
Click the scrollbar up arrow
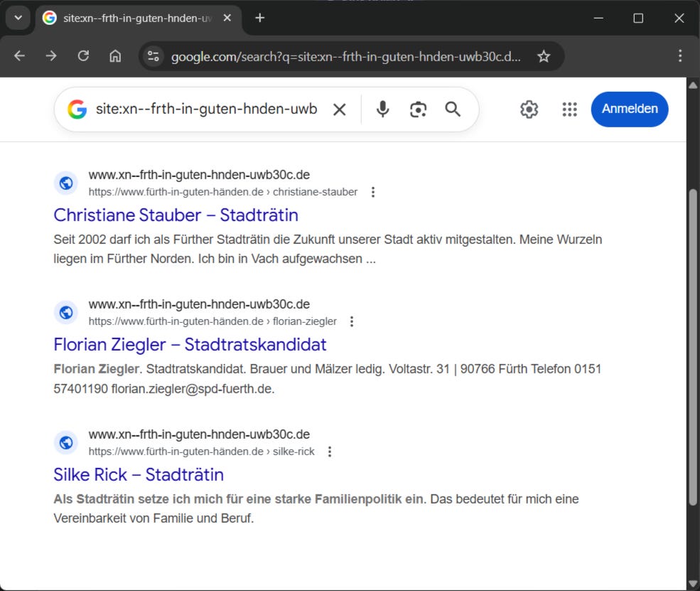693,85
